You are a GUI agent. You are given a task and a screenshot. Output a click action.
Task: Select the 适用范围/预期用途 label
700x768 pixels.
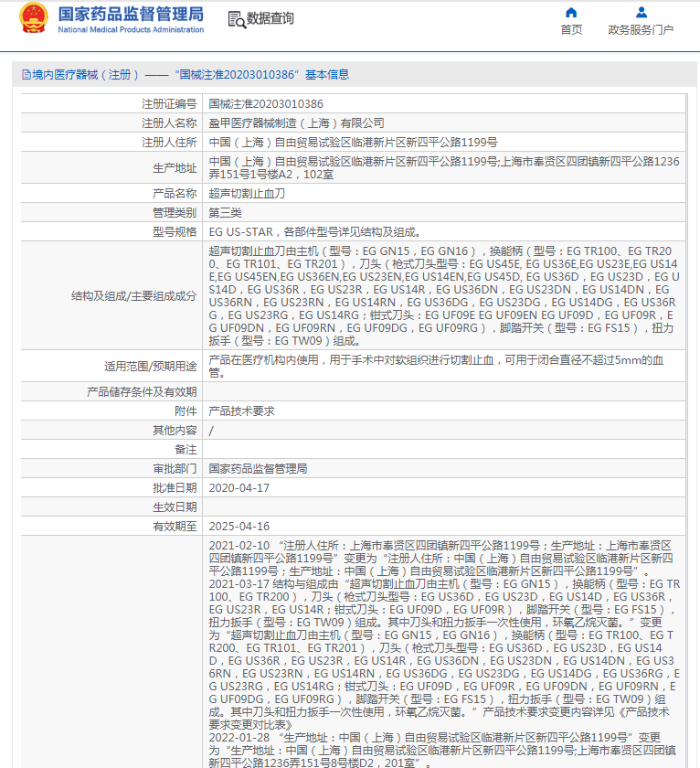[150, 367]
